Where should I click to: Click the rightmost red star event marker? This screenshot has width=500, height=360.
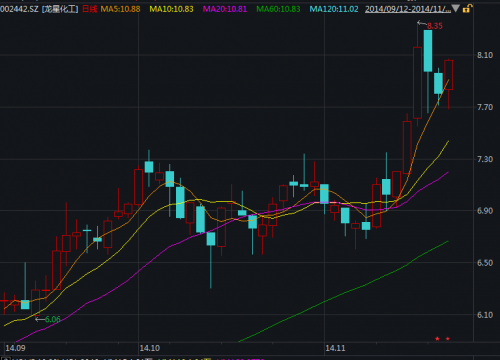pos(448,339)
